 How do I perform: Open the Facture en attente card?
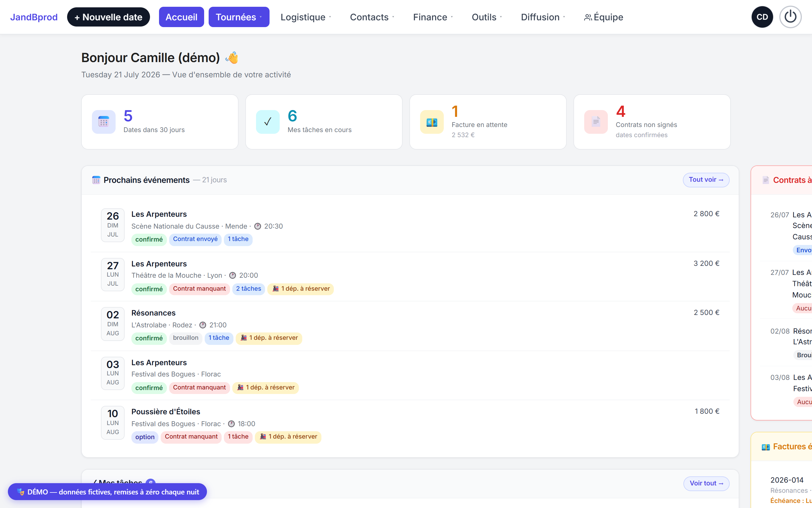point(488,122)
